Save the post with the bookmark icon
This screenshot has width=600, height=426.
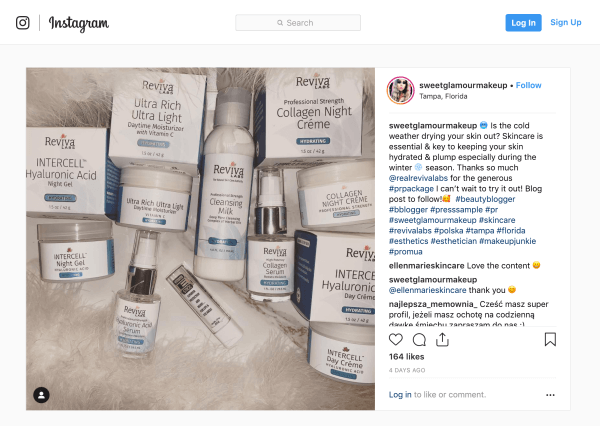(550, 339)
